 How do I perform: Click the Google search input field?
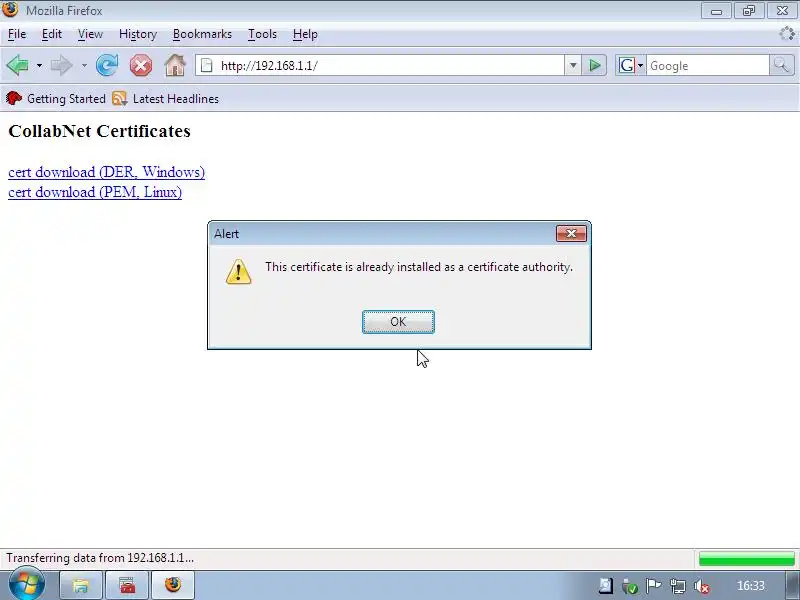click(708, 66)
